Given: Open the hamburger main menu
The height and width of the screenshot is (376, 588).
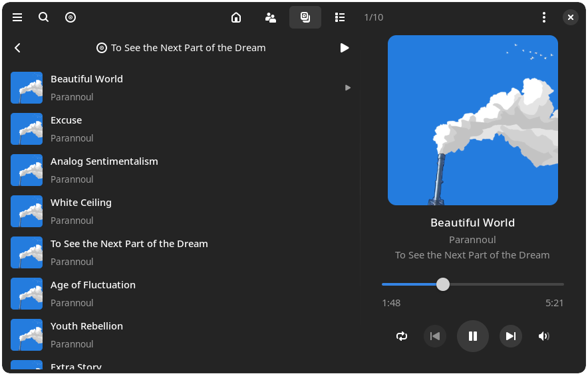Looking at the screenshot, I should tap(17, 17).
